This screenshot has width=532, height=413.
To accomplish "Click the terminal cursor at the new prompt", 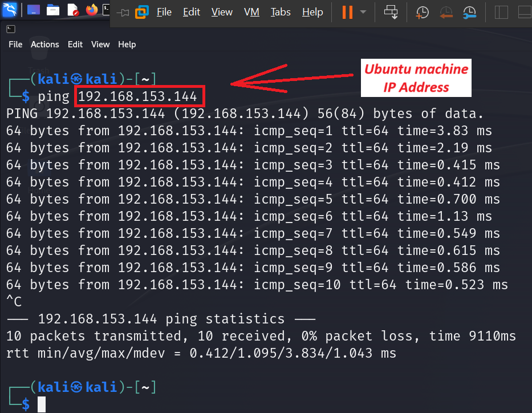I will point(42,404).
